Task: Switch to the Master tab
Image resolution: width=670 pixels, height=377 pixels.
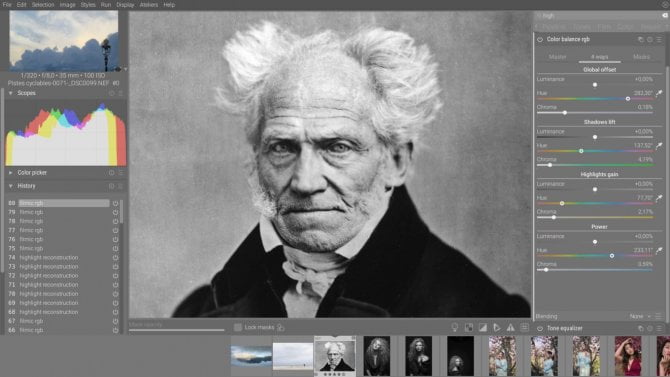Action: click(557, 57)
